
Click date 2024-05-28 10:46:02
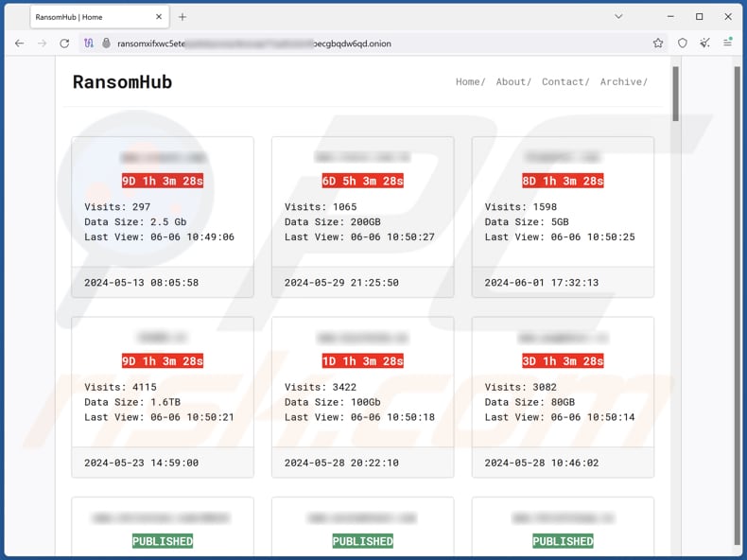point(542,463)
